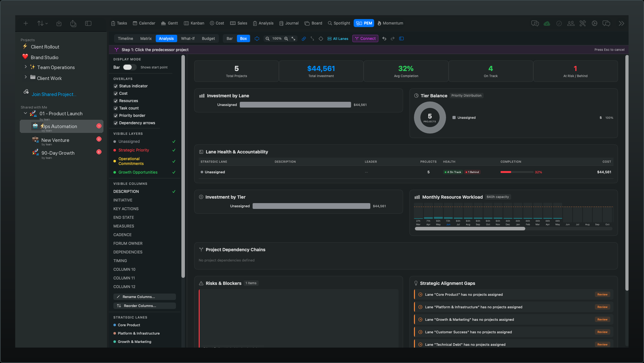Click the Connect button
This screenshot has width=644, height=363.
[365, 38]
